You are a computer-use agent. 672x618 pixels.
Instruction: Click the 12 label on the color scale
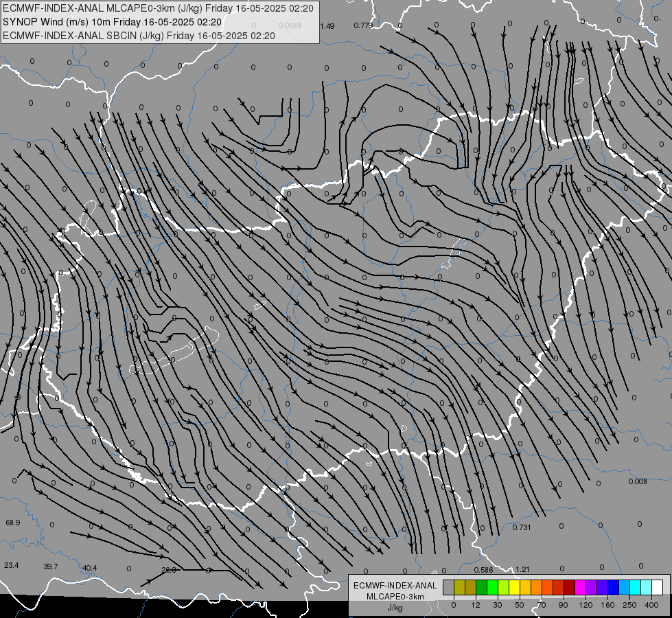pos(476,605)
